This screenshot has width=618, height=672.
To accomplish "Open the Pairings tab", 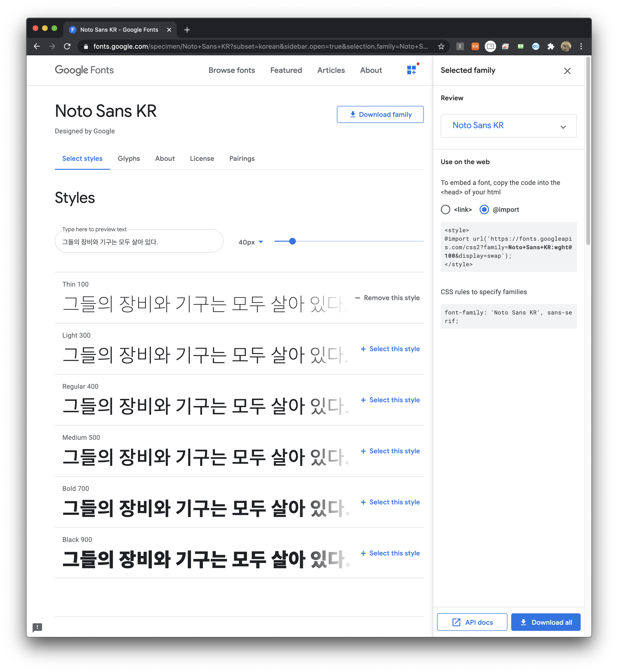I will point(242,159).
